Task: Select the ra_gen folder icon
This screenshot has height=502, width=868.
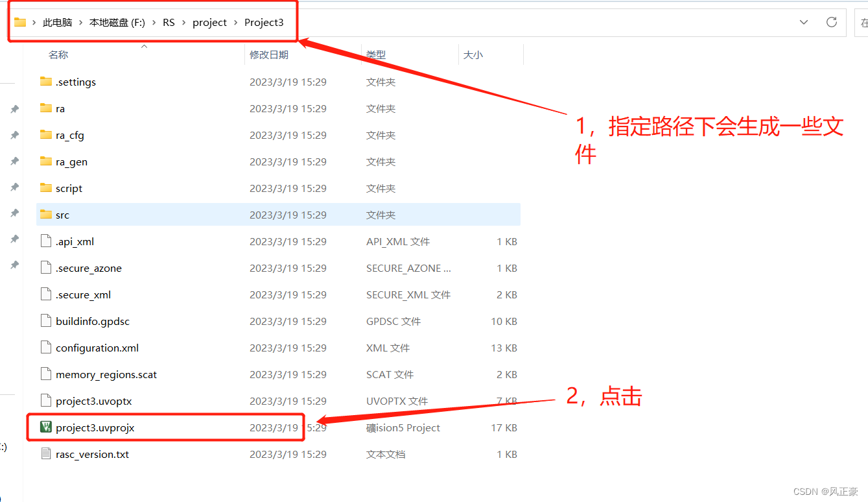Action: [x=45, y=161]
